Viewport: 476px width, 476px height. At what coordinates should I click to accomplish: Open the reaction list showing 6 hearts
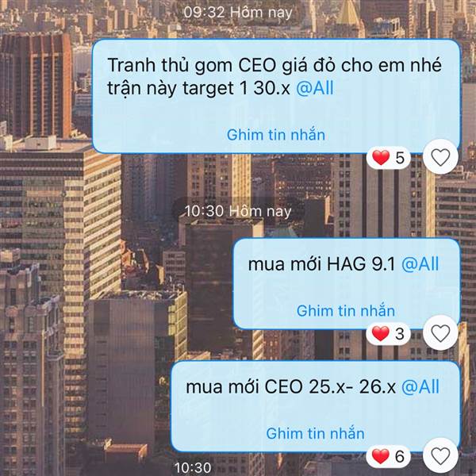pyautogui.click(x=388, y=456)
